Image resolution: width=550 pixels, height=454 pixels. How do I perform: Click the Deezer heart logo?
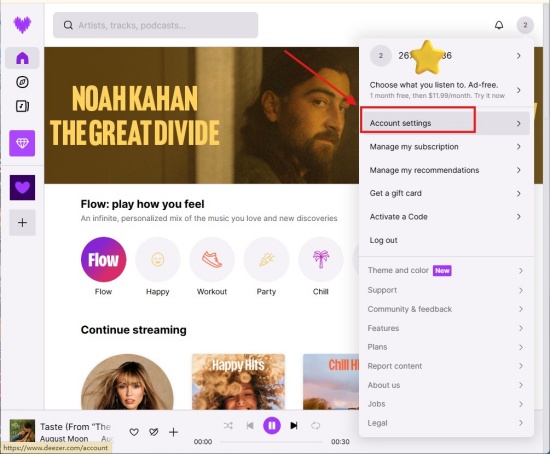point(22,25)
